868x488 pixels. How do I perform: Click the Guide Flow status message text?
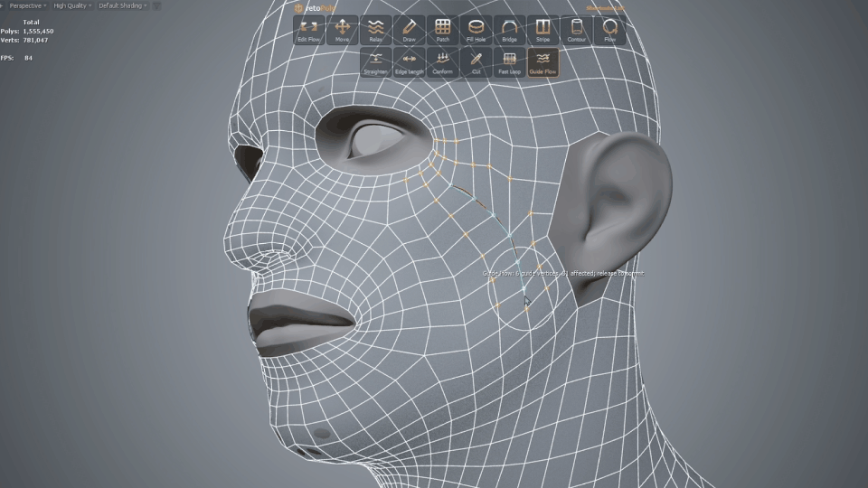point(563,273)
